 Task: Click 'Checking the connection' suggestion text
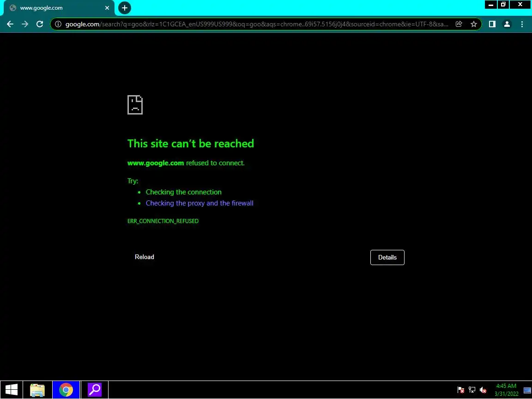pyautogui.click(x=183, y=192)
